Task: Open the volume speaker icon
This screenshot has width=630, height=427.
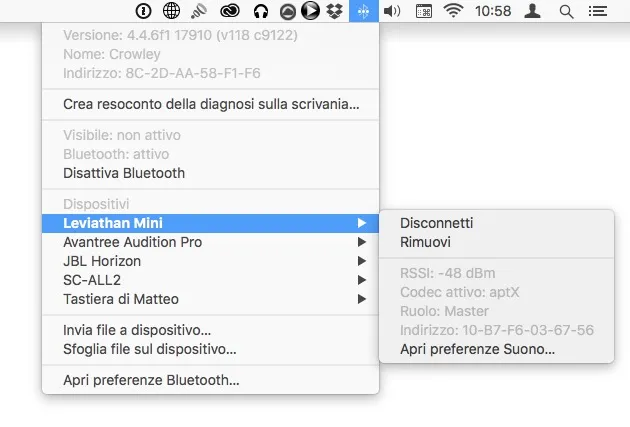Action: tap(391, 12)
